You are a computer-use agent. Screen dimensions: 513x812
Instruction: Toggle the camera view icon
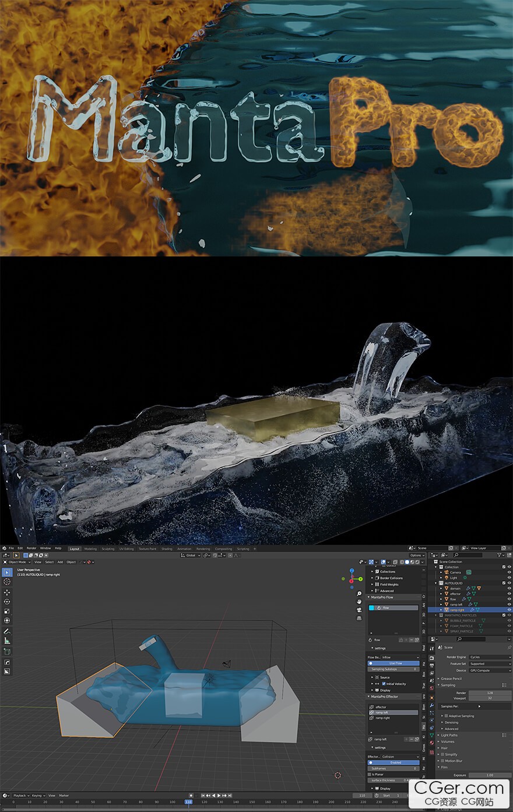pyautogui.click(x=359, y=610)
